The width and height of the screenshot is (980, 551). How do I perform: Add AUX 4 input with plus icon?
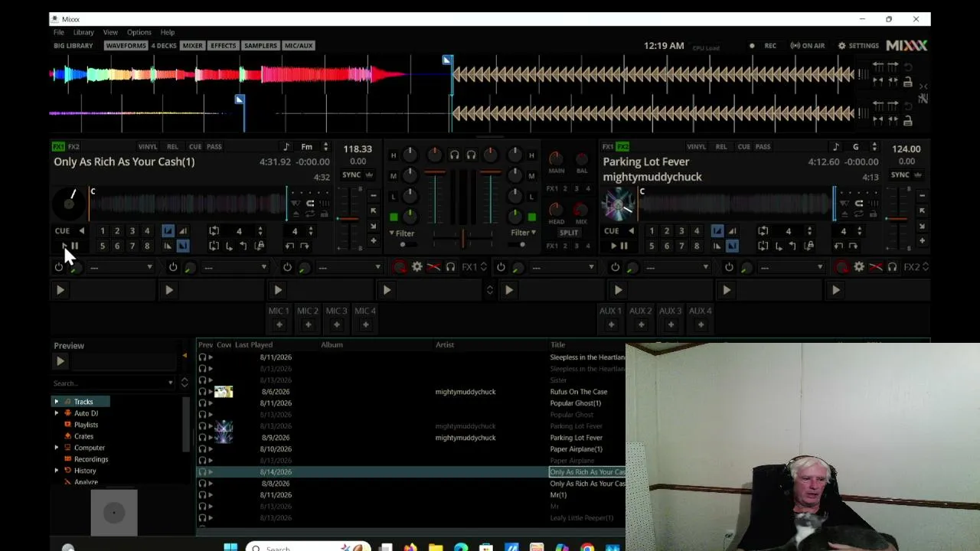[700, 324]
